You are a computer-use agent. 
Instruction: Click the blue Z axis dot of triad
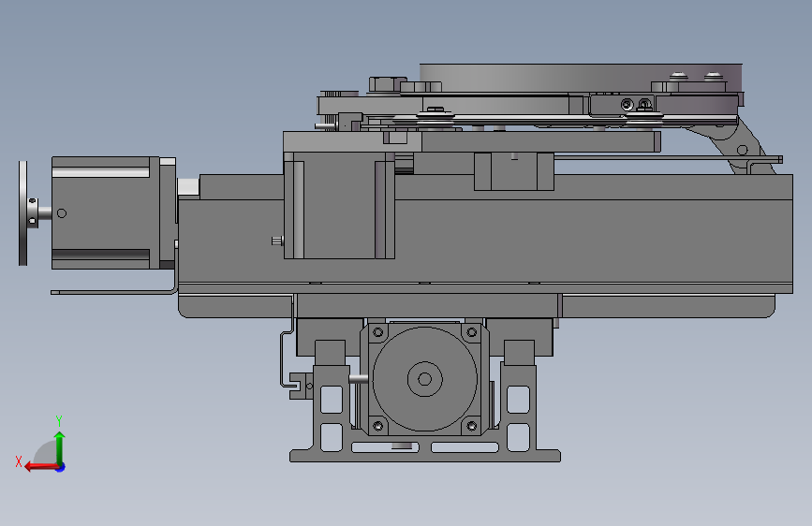(x=61, y=467)
